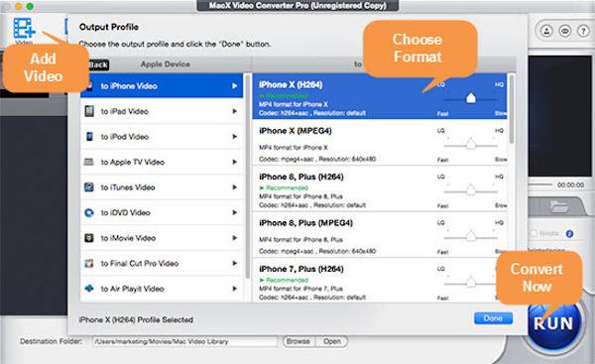Open the user account icon
This screenshot has height=364, width=595.
(546, 31)
